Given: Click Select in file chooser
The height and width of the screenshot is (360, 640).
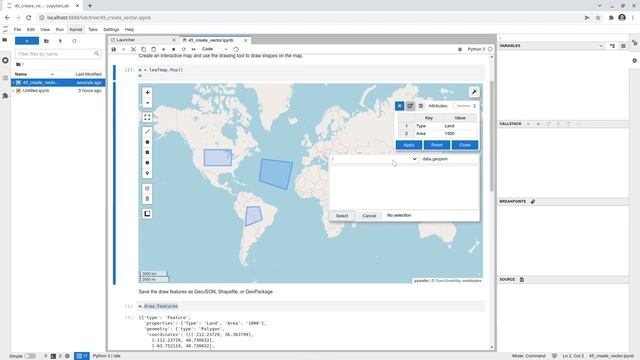Looking at the screenshot, I should point(342,216).
